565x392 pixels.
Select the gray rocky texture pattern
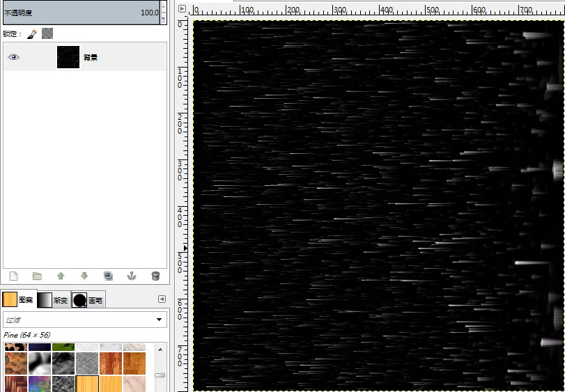pyautogui.click(x=63, y=384)
